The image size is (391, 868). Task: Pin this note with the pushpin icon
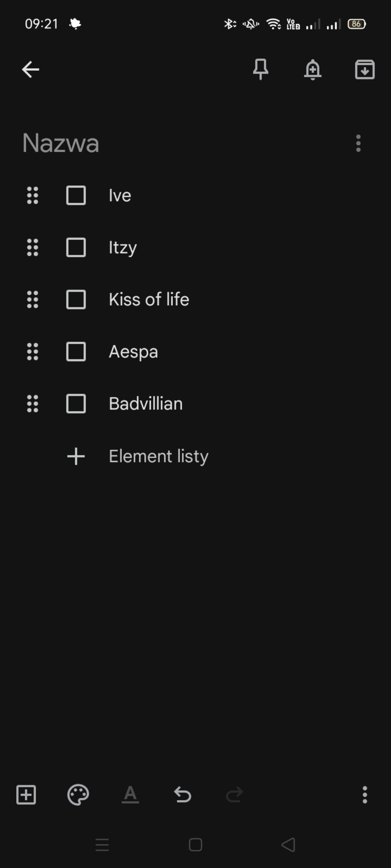260,69
